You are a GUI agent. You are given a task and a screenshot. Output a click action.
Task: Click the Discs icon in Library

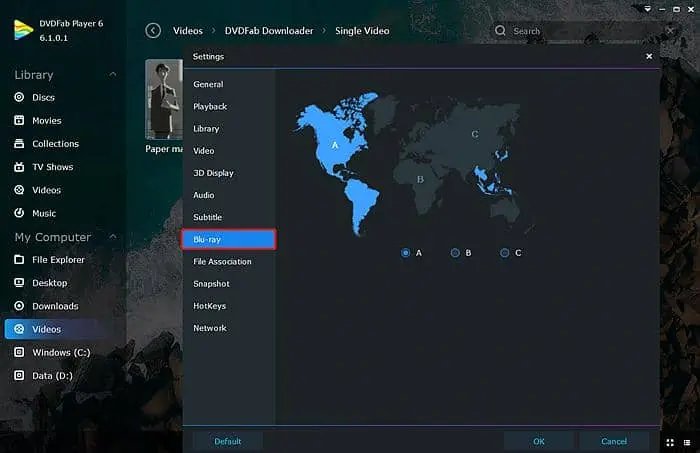20,98
